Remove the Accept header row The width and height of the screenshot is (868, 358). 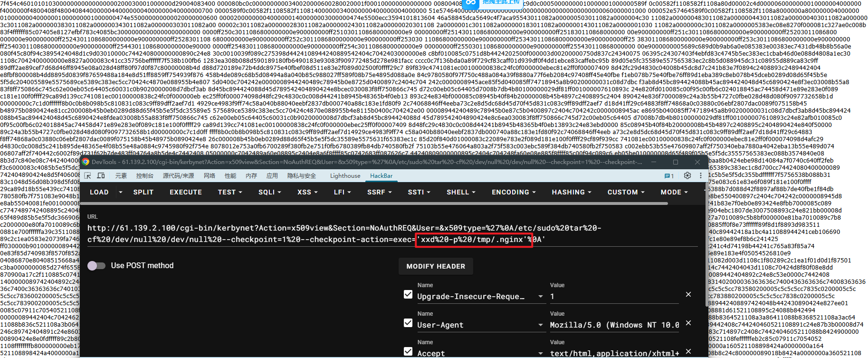688,351
